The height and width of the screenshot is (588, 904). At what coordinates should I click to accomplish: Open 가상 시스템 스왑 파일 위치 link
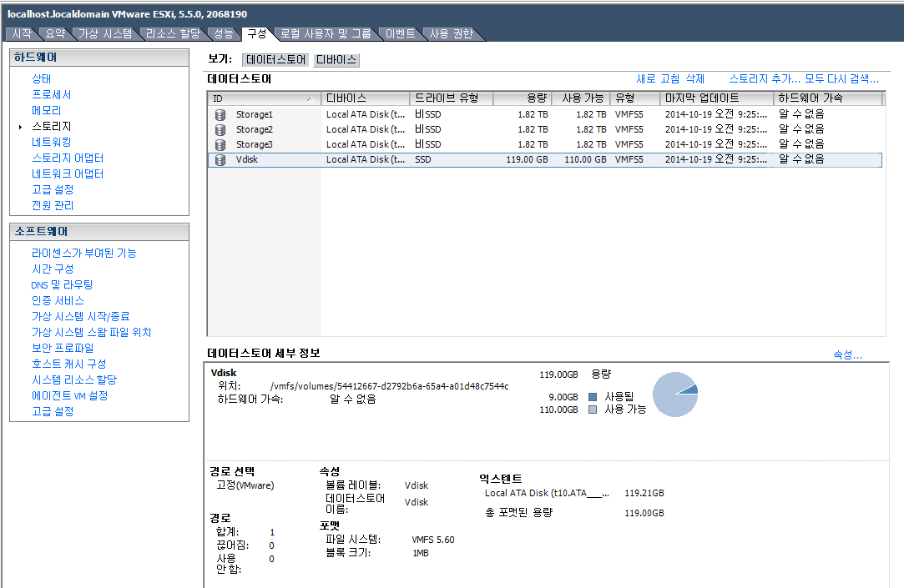coord(91,332)
